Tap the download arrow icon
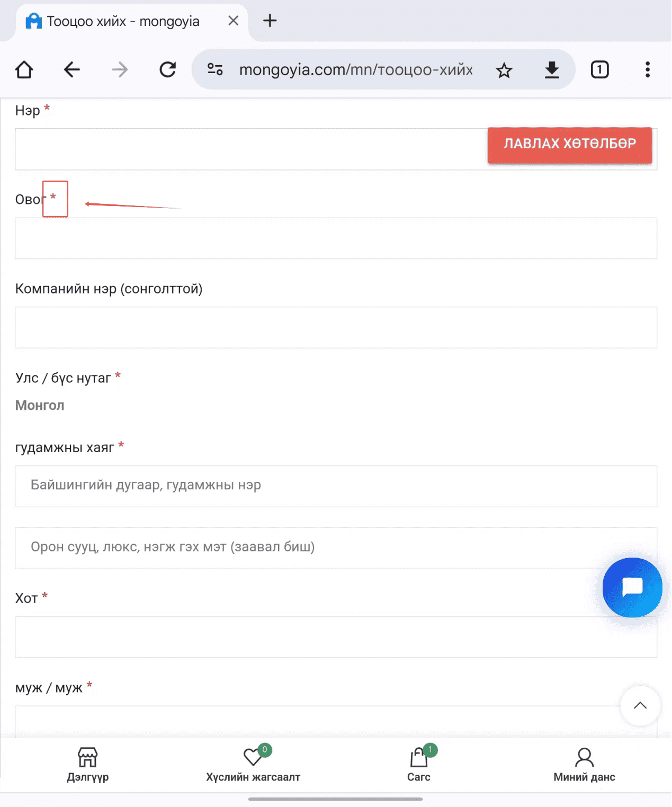 click(x=552, y=69)
